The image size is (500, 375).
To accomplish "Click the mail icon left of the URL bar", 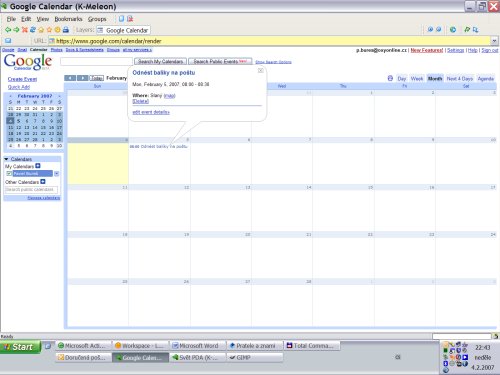I will [8, 41].
